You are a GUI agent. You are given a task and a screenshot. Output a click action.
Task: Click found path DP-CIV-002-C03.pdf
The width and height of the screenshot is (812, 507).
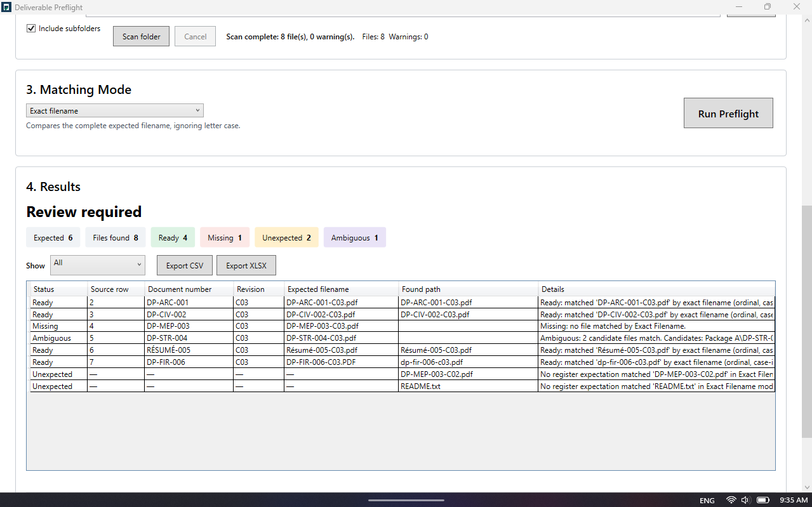pyautogui.click(x=468, y=314)
